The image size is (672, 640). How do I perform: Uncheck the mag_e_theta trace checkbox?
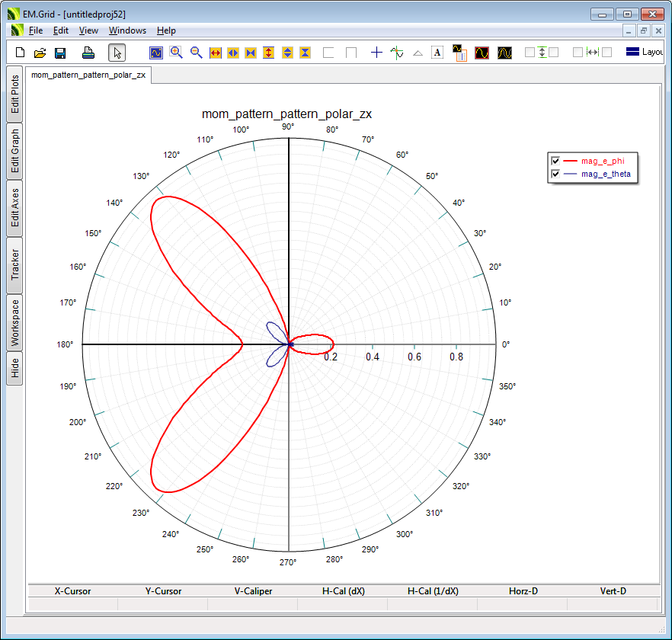(x=555, y=174)
